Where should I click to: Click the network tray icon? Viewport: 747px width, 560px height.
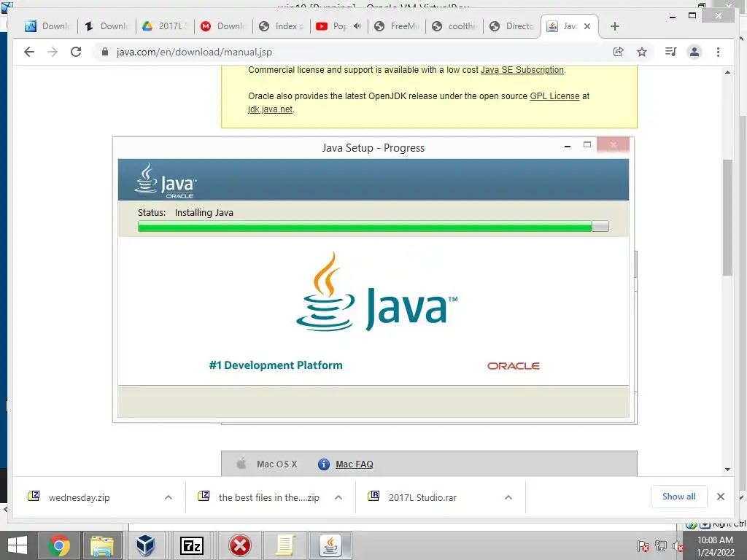(x=661, y=545)
